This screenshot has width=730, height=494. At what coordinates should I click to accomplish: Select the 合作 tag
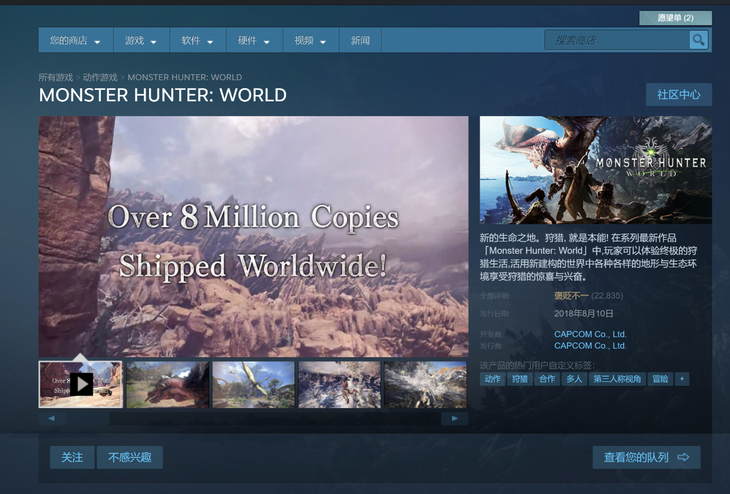point(547,379)
